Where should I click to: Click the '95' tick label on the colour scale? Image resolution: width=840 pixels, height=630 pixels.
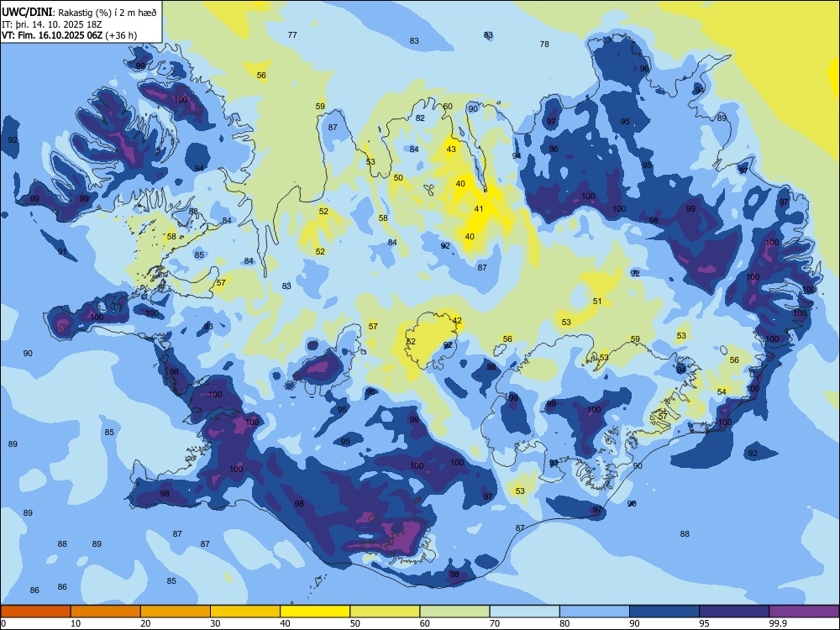(704, 623)
